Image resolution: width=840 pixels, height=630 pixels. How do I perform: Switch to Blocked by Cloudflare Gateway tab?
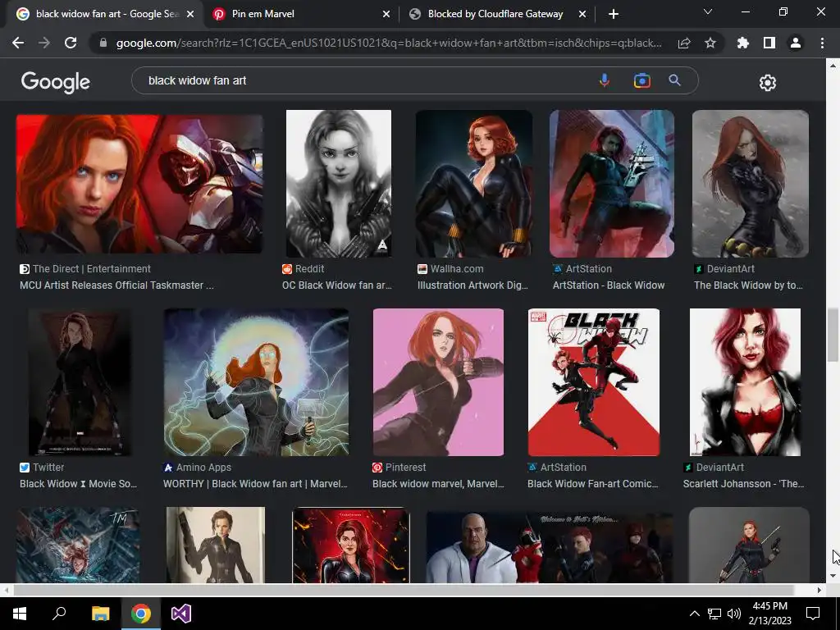[498, 14]
